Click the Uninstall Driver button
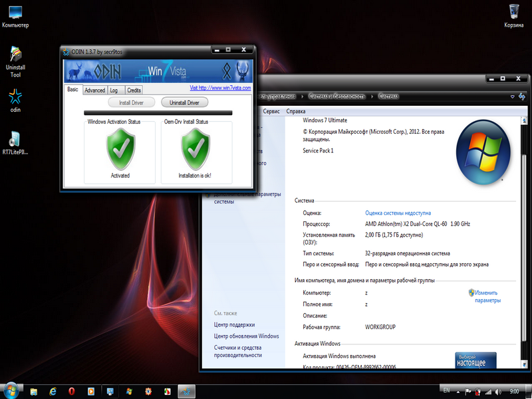532x399 pixels. coord(184,102)
